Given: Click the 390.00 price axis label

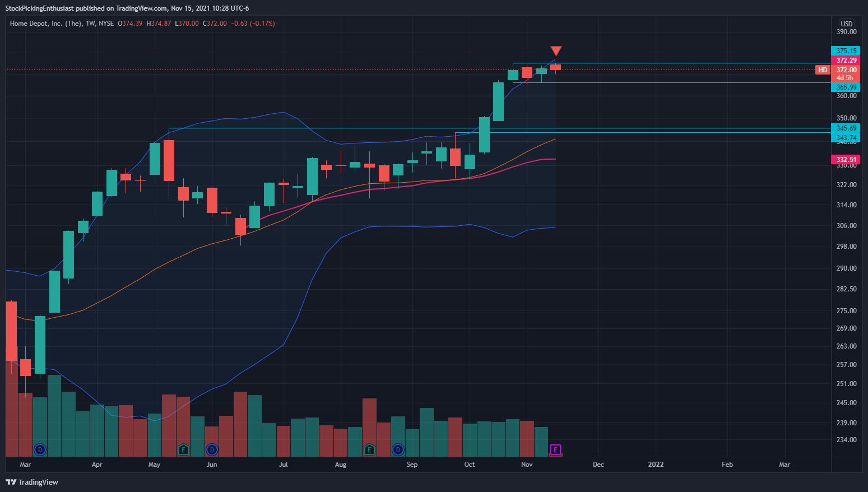Looking at the screenshot, I should [x=846, y=32].
